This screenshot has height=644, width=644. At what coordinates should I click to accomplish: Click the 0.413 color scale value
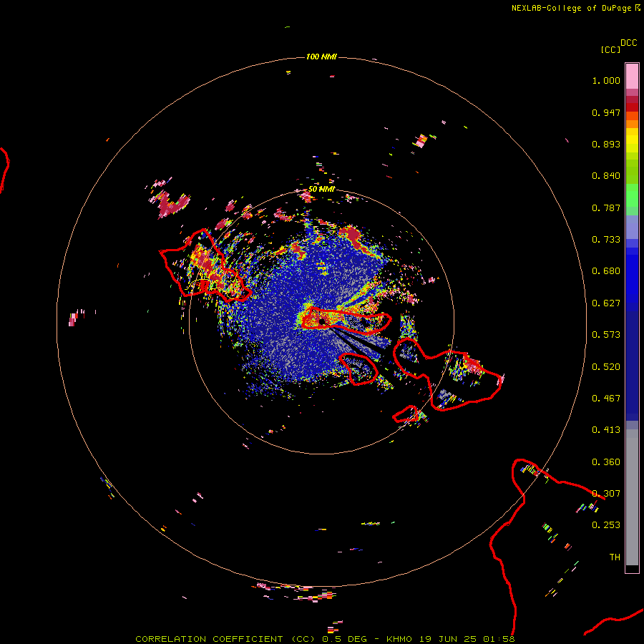(606, 430)
